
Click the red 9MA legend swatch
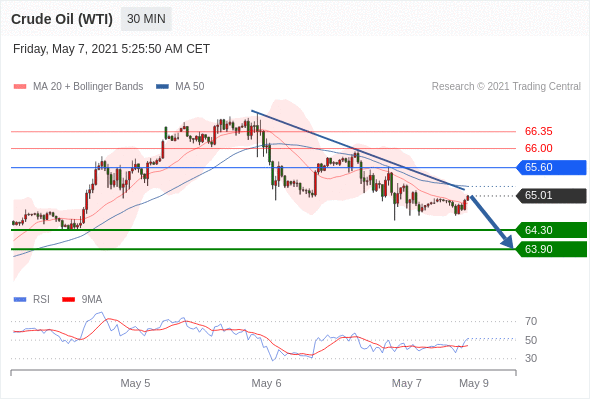click(x=68, y=300)
